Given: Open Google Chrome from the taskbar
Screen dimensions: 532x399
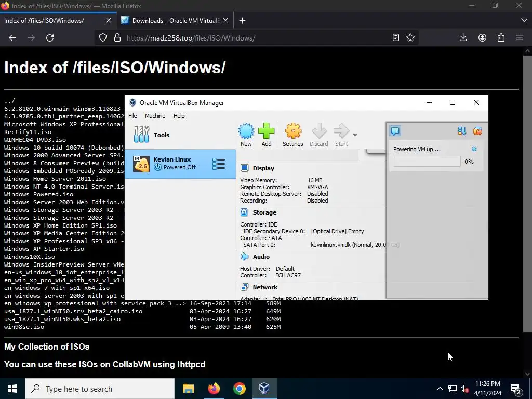Looking at the screenshot, I should pos(239,389).
